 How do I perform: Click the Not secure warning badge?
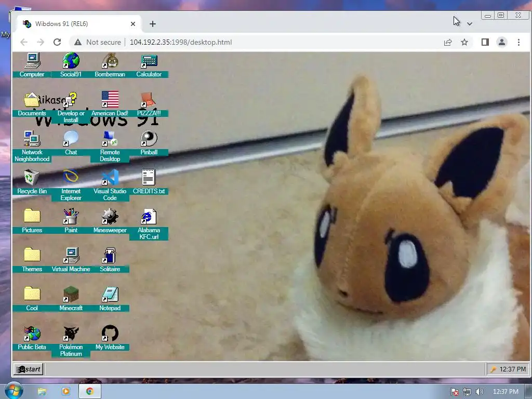point(97,42)
